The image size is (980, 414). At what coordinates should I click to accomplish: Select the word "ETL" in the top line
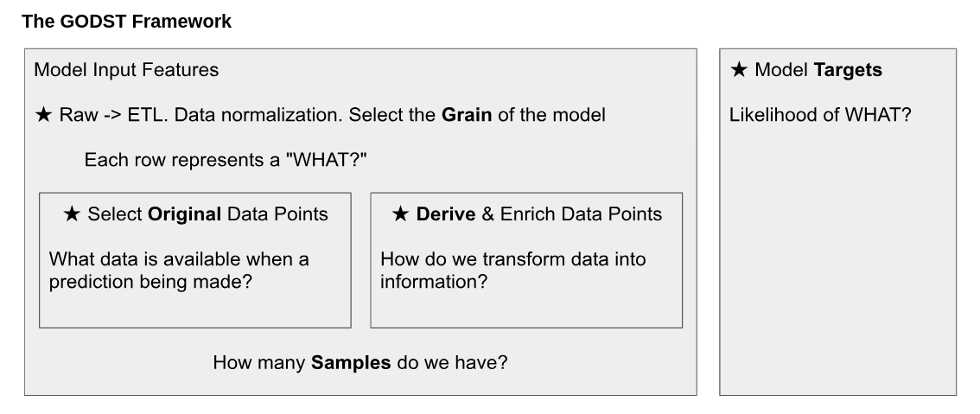(145, 115)
